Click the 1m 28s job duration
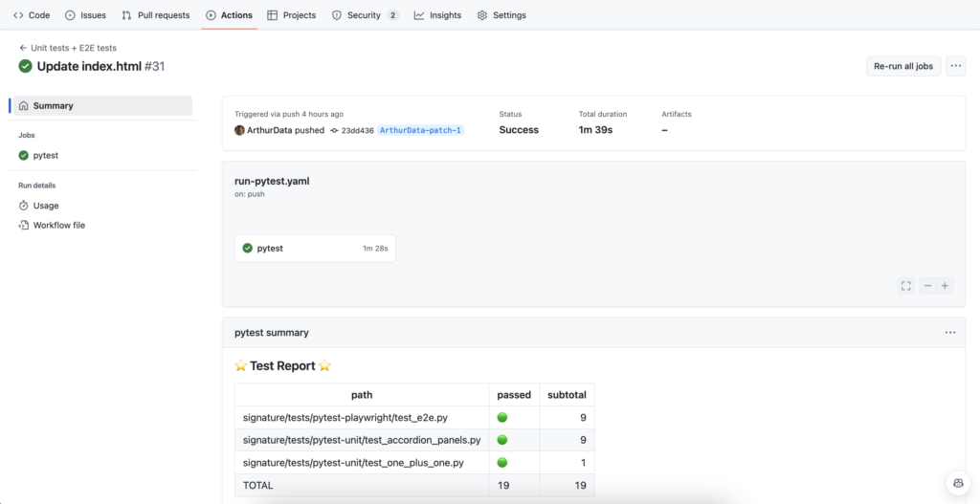This screenshot has width=980, height=504. [x=375, y=249]
